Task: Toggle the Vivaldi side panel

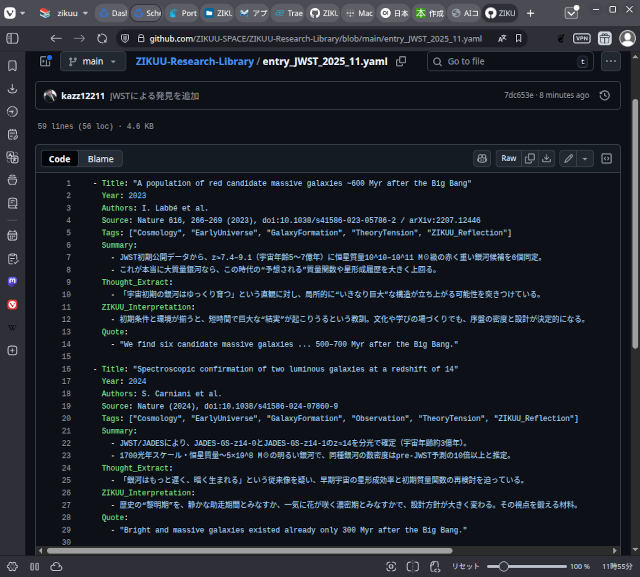Action: pyautogui.click(x=13, y=37)
